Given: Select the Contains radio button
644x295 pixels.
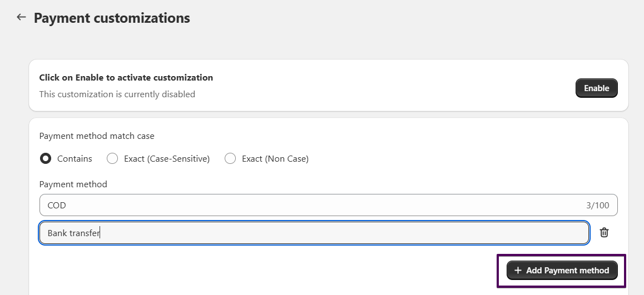Looking at the screenshot, I should click(x=46, y=159).
